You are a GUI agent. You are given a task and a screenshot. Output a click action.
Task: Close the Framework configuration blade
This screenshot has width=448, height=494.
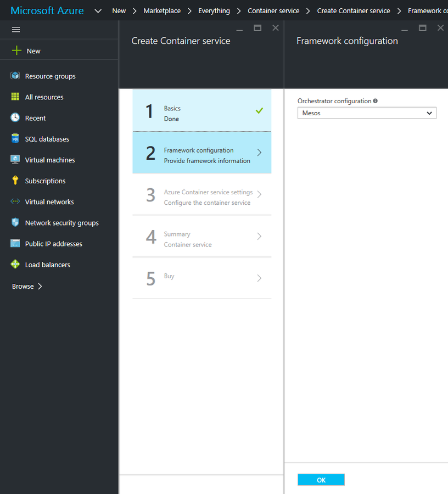[440, 28]
